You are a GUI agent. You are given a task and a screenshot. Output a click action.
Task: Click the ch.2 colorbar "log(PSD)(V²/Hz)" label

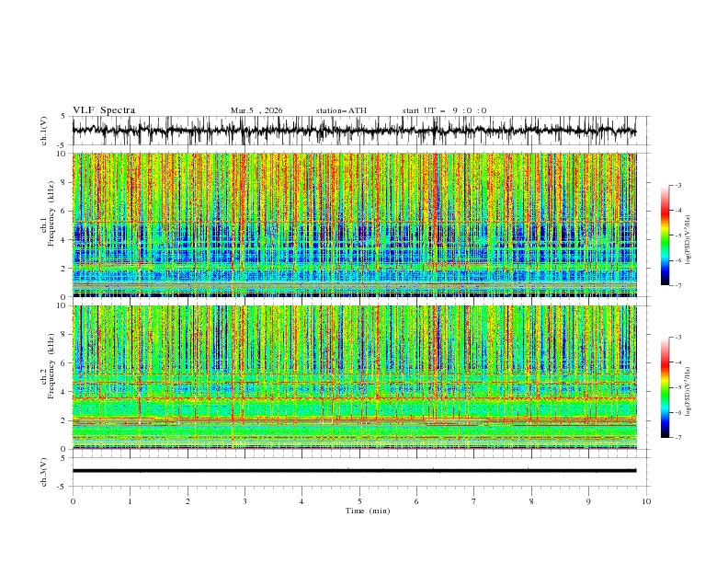(x=688, y=392)
